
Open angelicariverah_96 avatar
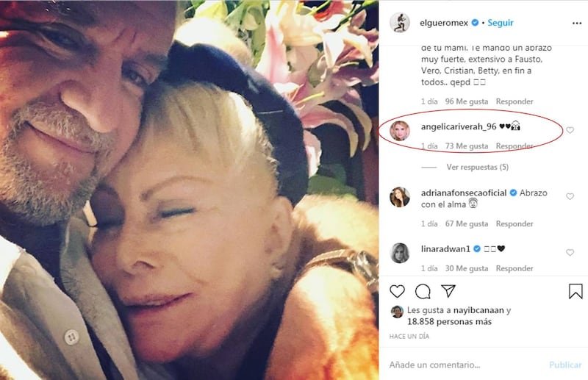pos(399,131)
